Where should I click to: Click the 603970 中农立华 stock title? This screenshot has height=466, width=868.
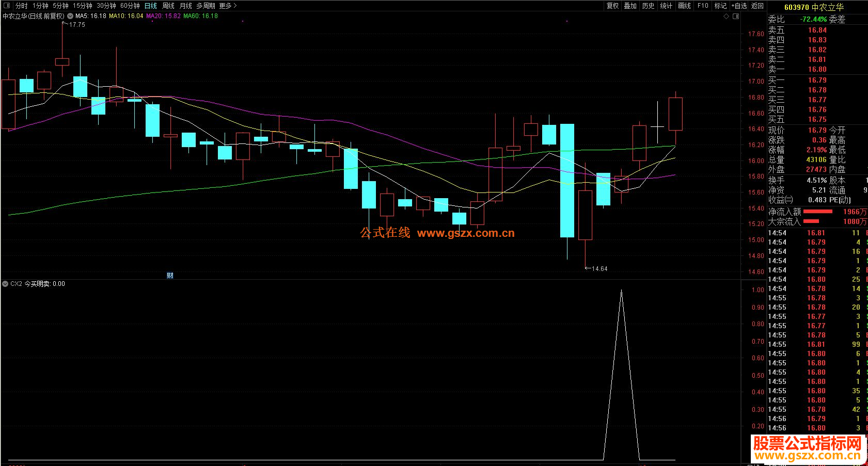814,7
